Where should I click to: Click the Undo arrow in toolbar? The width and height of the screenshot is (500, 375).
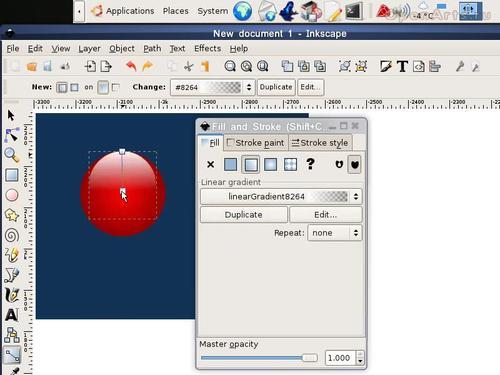[x=131, y=66]
